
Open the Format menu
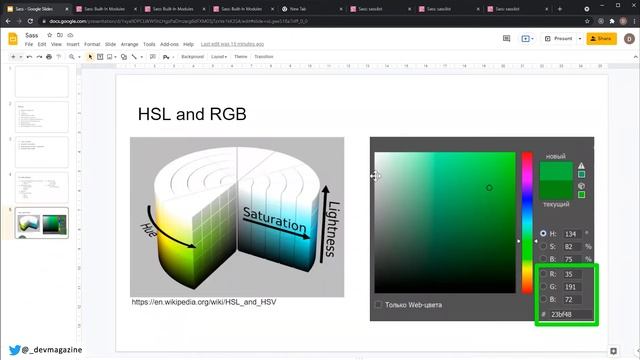tap(92, 44)
